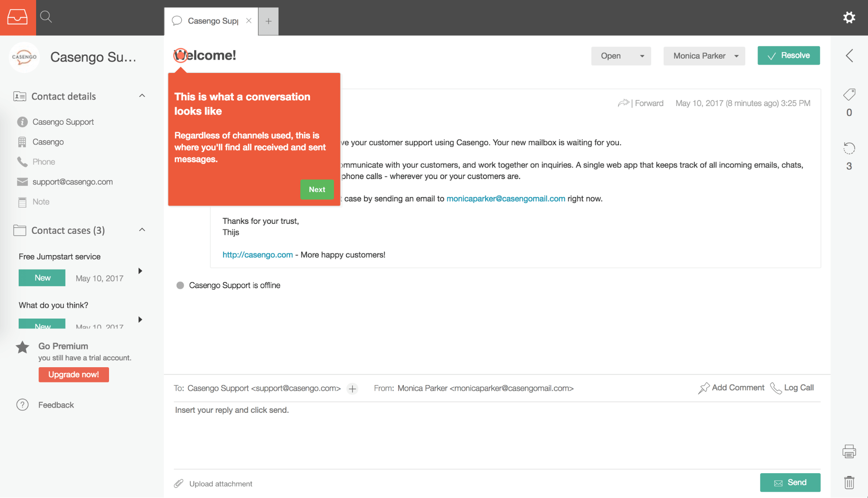Click the reply text area

pyautogui.click(x=497, y=435)
